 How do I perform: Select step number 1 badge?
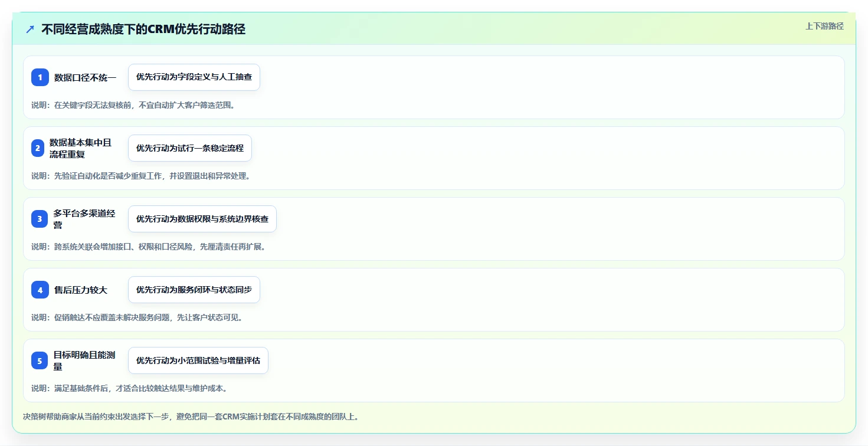(x=40, y=77)
